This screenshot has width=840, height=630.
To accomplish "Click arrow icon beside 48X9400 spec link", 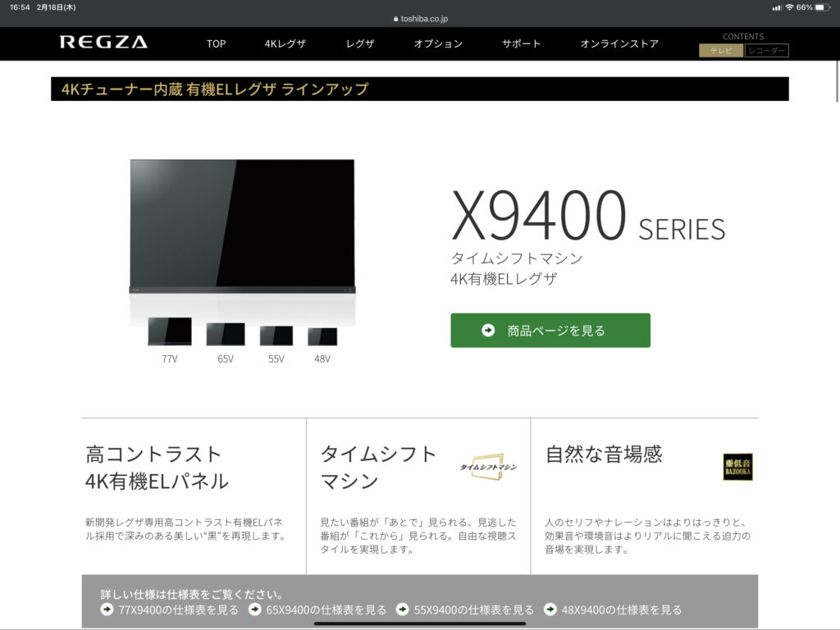I will (x=550, y=609).
